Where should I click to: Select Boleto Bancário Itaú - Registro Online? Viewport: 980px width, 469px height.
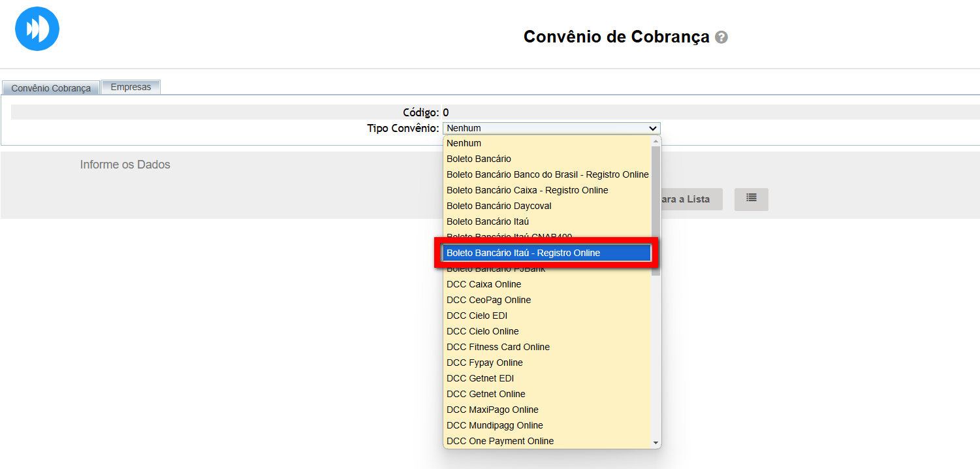click(x=547, y=253)
